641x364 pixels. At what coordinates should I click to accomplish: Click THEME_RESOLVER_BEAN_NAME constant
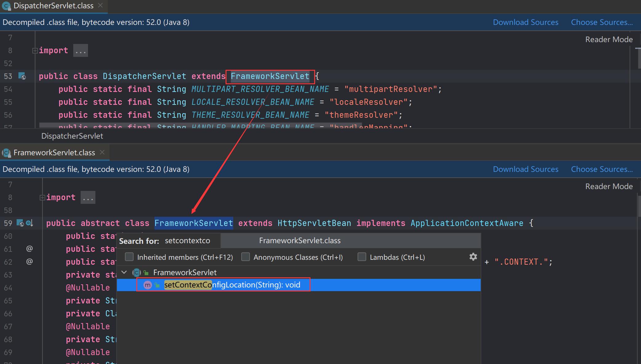250,115
